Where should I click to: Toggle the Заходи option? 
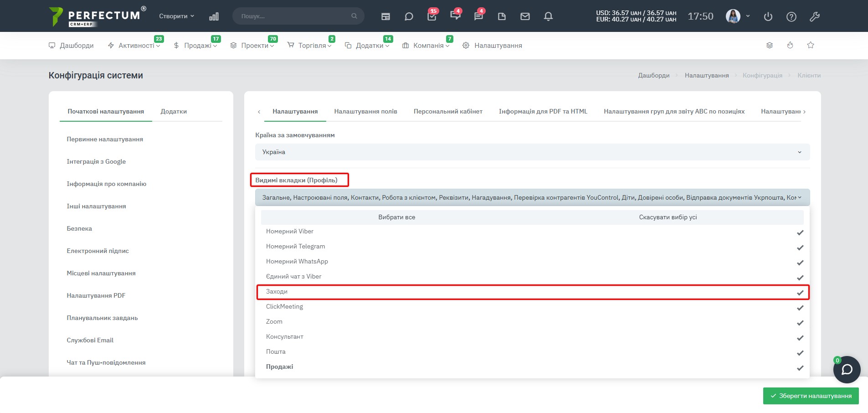point(532,292)
